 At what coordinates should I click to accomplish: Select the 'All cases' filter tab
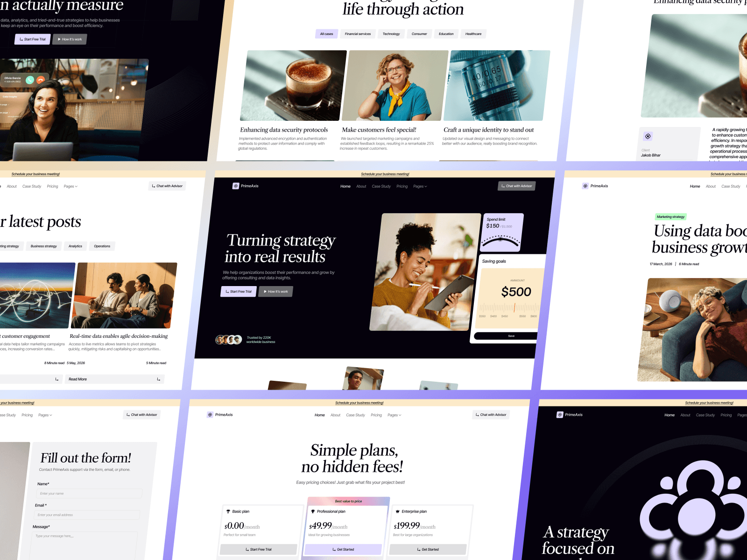pyautogui.click(x=327, y=34)
